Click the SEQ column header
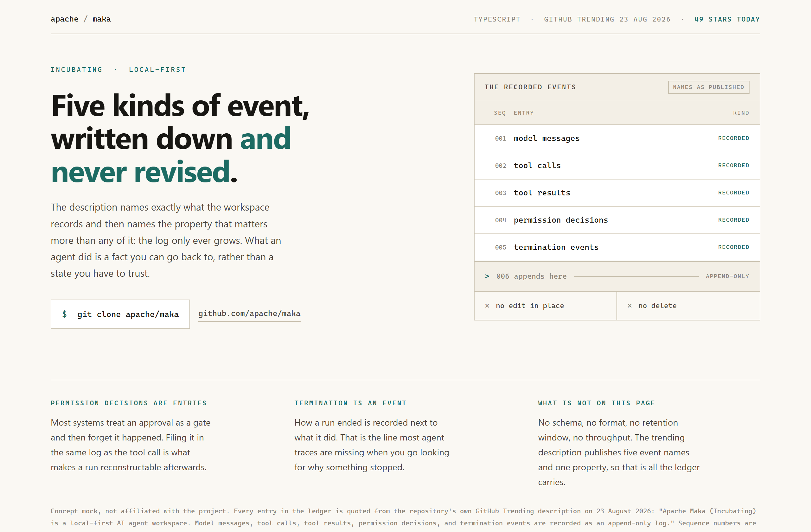This screenshot has width=811, height=532. [x=500, y=113]
